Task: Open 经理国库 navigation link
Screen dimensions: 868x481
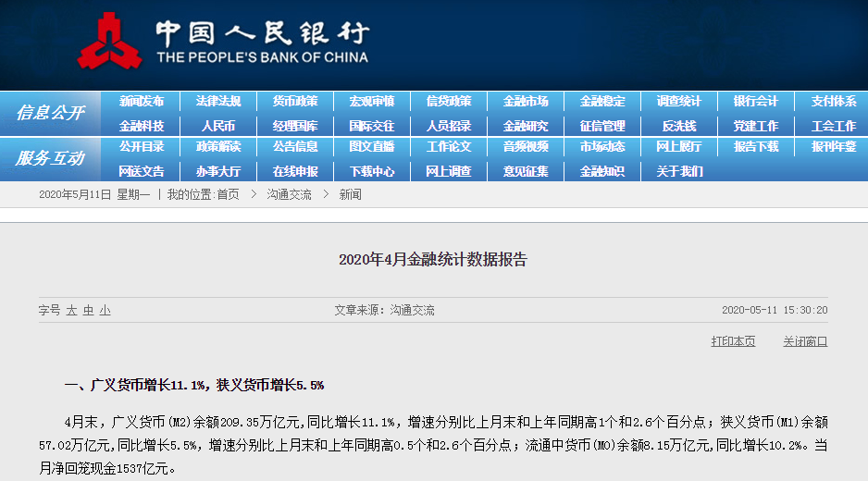Action: [295, 126]
